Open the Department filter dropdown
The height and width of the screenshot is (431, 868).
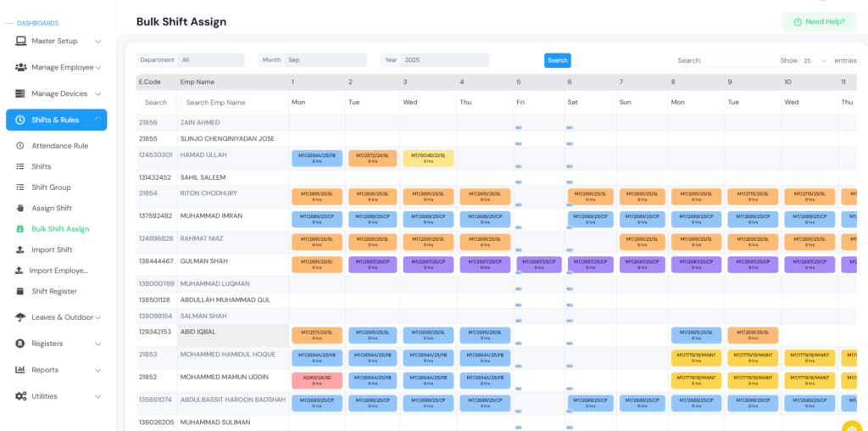[x=211, y=60]
